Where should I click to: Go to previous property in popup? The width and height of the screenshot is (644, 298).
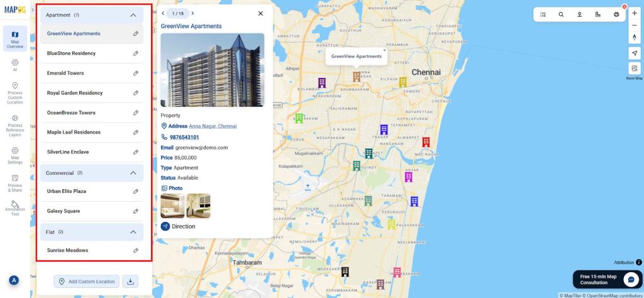point(163,14)
